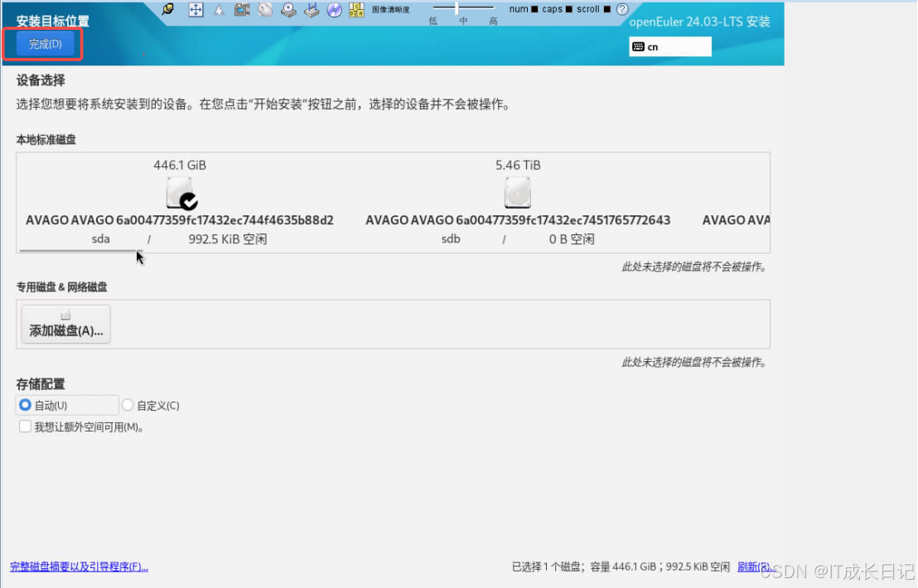Click the 992.5 KiB 空闲 label under sda
The image size is (918, 588).
click(x=227, y=239)
